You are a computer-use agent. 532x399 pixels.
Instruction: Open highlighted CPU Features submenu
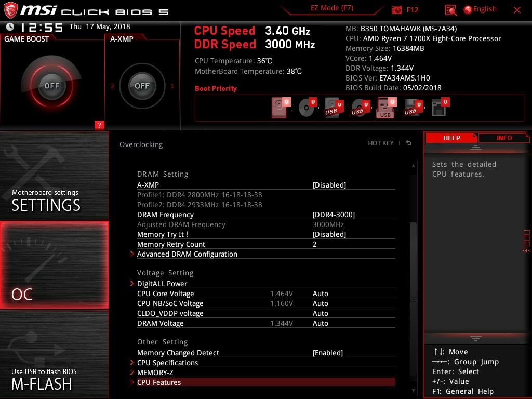[x=266, y=382]
